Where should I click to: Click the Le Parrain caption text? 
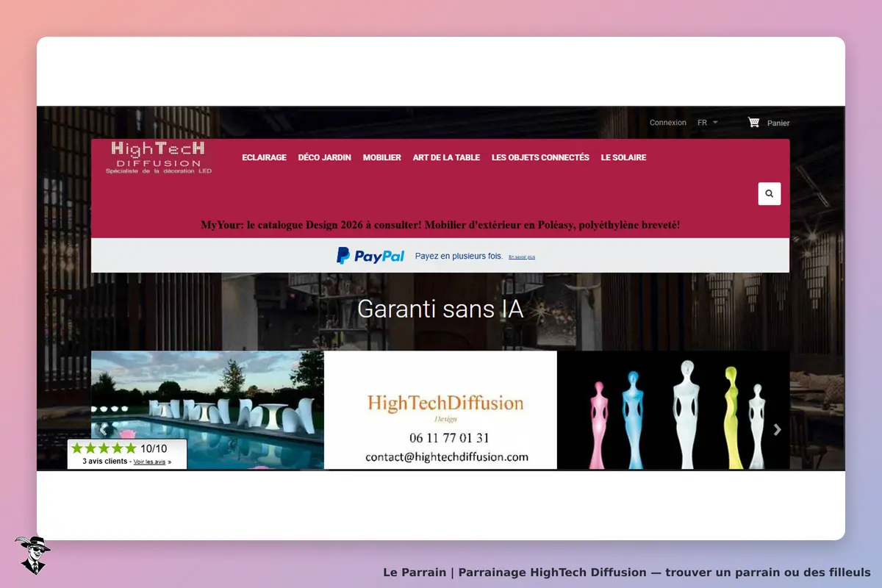[x=627, y=572]
